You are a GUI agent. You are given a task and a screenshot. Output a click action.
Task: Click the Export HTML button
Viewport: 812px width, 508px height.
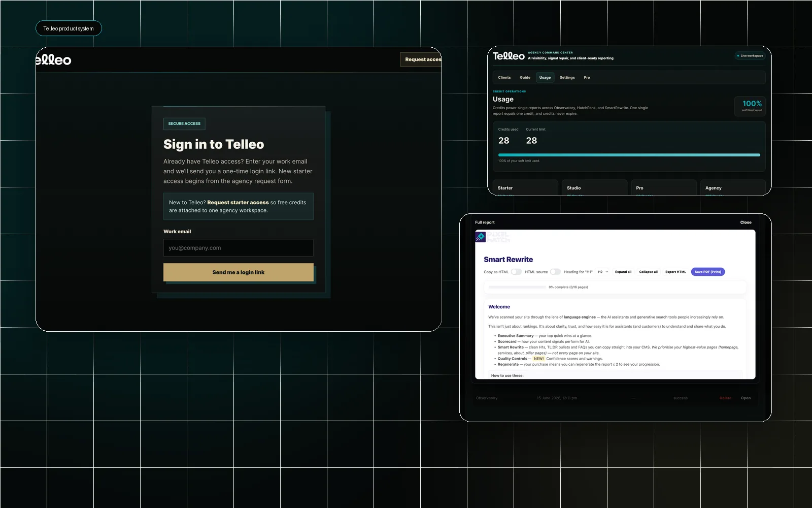675,272
